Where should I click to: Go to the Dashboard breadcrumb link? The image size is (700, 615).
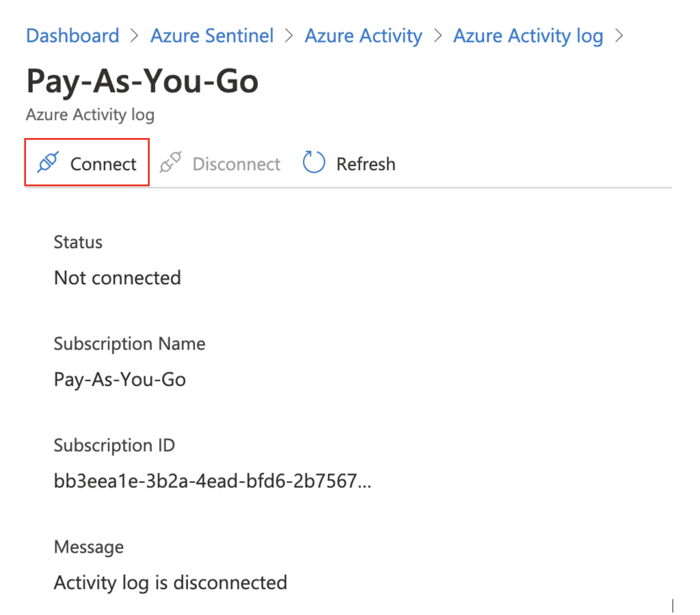click(x=72, y=36)
